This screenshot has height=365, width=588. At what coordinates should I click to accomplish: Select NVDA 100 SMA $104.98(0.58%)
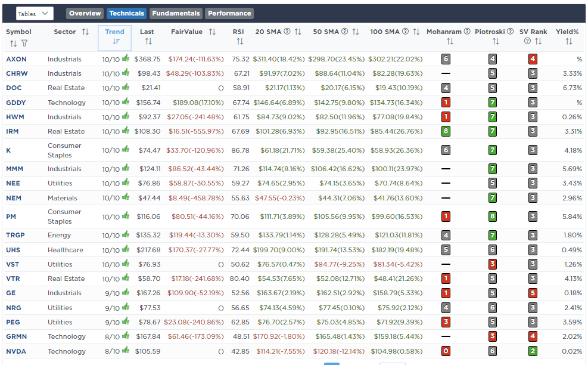(396, 351)
